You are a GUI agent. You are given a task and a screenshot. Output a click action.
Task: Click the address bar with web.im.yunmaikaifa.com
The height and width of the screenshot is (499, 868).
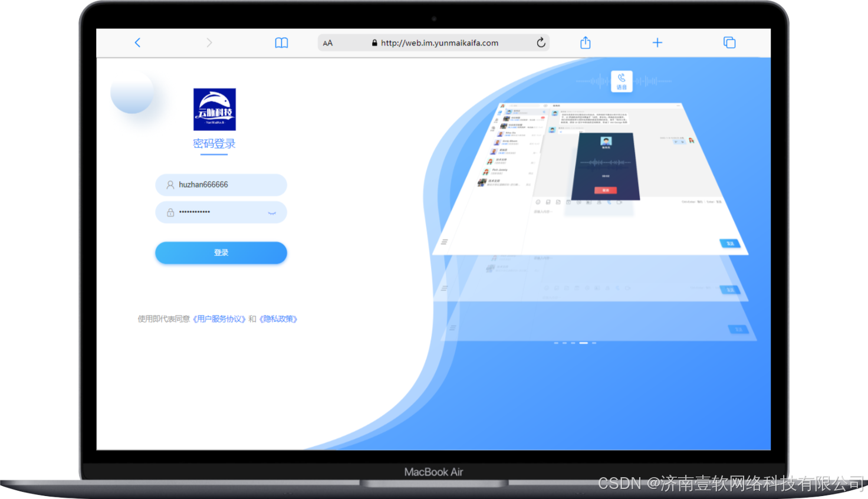point(433,42)
